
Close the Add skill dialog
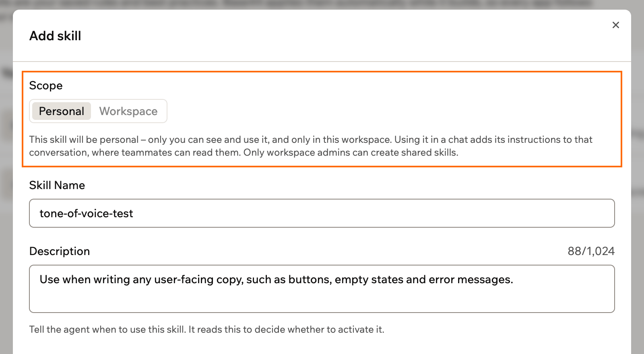click(x=615, y=25)
